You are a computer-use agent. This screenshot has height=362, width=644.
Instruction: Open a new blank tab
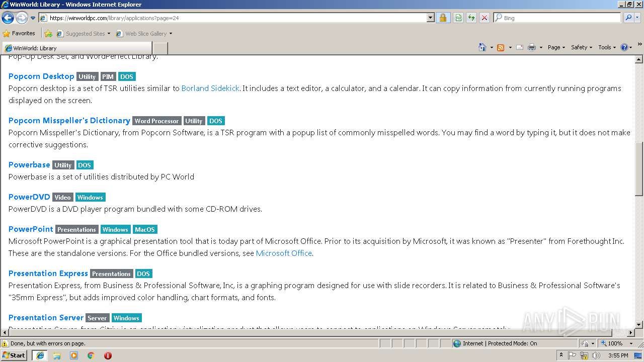(x=160, y=48)
